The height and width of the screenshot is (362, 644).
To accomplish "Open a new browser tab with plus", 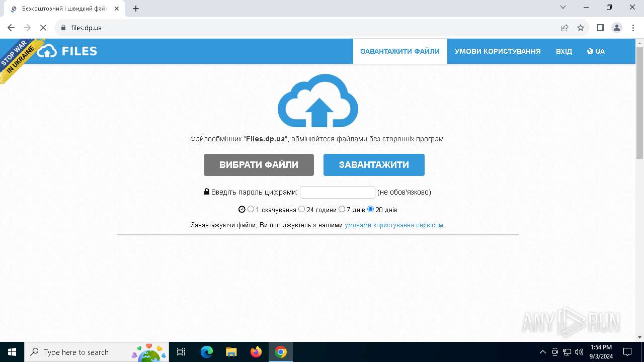I will pos(136,9).
